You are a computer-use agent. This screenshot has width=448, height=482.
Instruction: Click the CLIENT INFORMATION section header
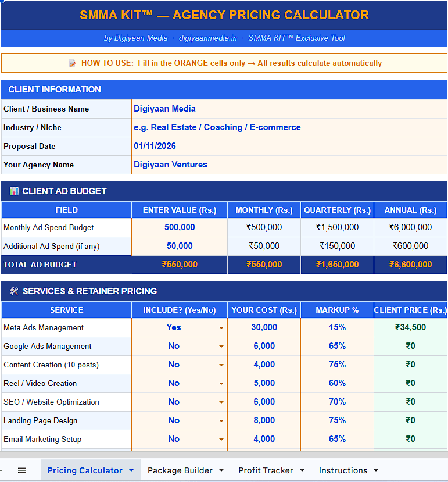point(224,90)
